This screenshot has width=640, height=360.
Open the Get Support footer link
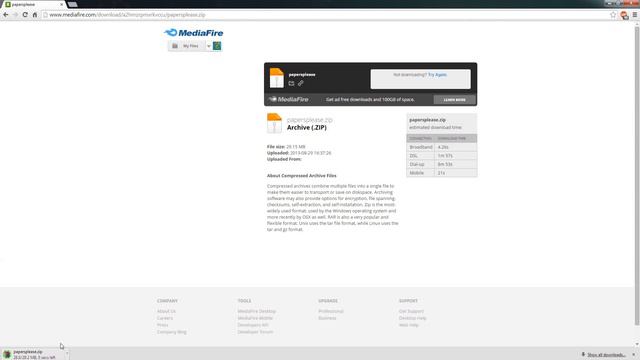coord(411,311)
